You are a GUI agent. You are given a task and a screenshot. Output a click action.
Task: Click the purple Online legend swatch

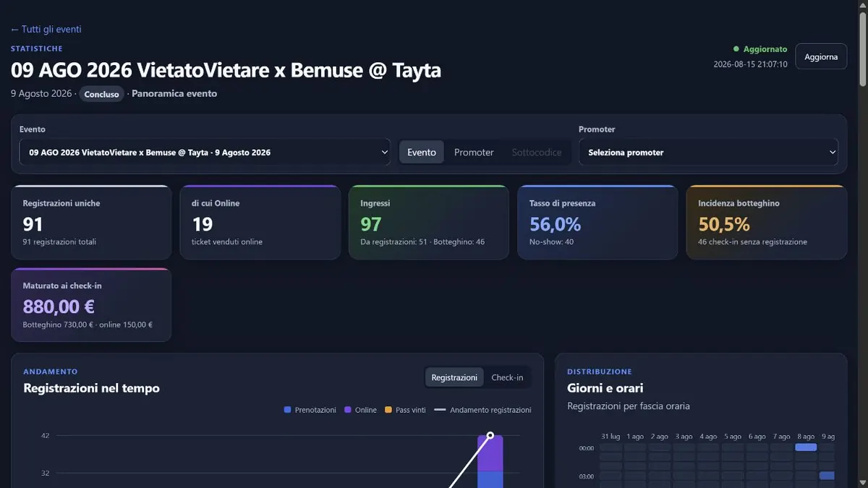coord(349,410)
